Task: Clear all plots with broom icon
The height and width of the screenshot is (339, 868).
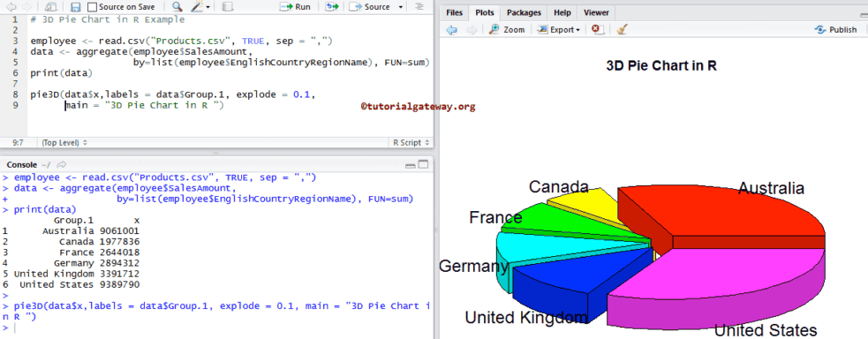Action: pos(622,30)
